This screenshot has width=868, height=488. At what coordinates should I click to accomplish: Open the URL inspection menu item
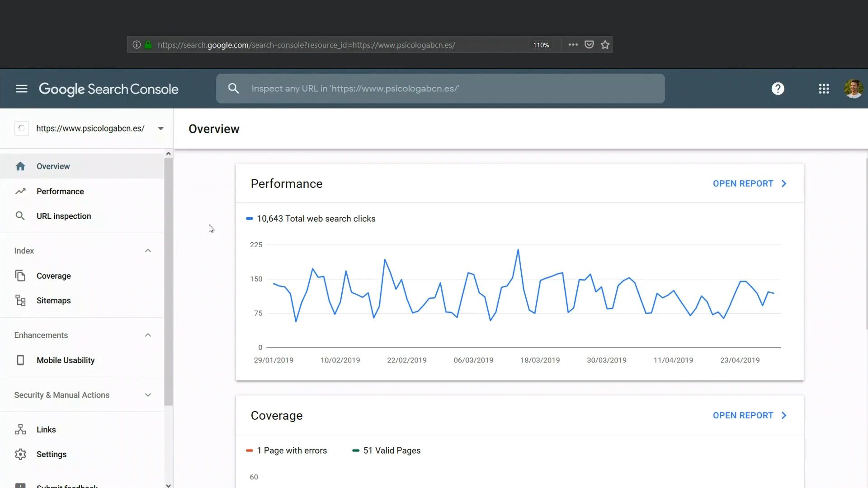(x=82, y=216)
